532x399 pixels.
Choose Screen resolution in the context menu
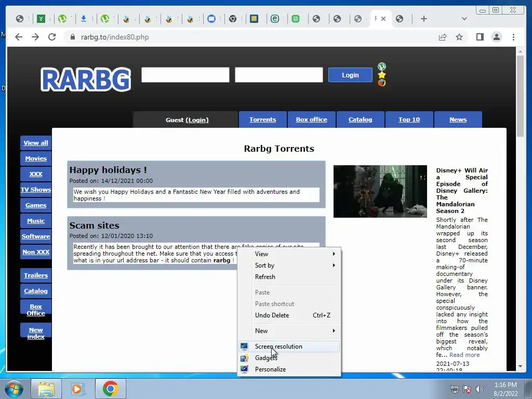(x=289, y=347)
